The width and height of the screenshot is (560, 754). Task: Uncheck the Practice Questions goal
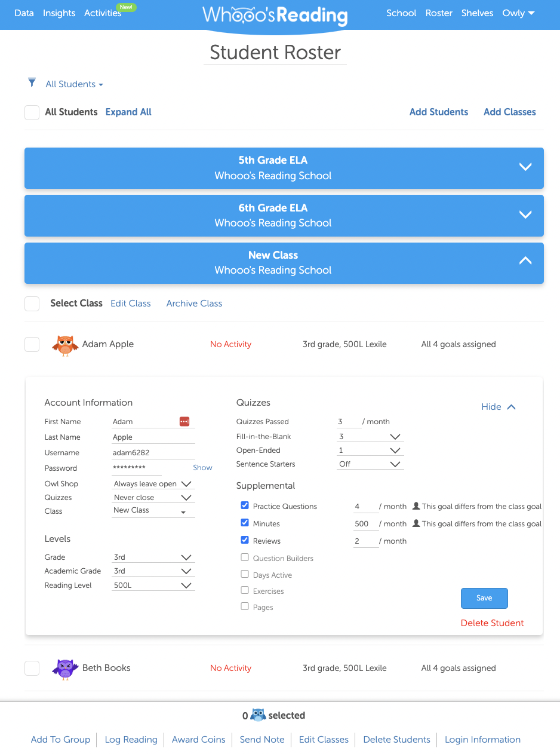tap(245, 505)
